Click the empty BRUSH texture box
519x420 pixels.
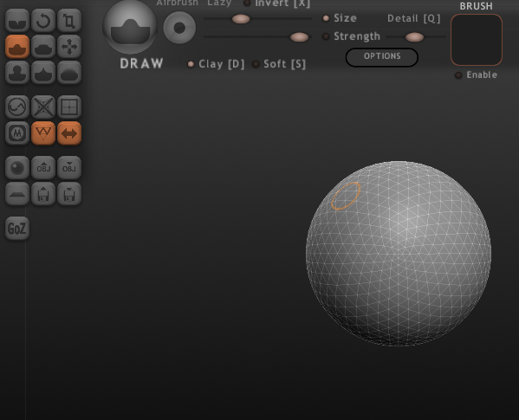[x=477, y=40]
